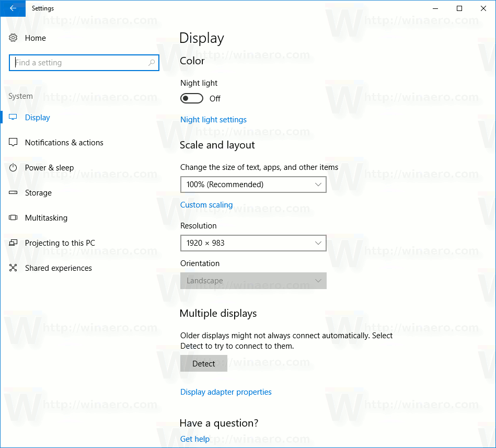The width and height of the screenshot is (496, 448).
Task: Click the Notifications & actions bubble icon
Action: 13,142
